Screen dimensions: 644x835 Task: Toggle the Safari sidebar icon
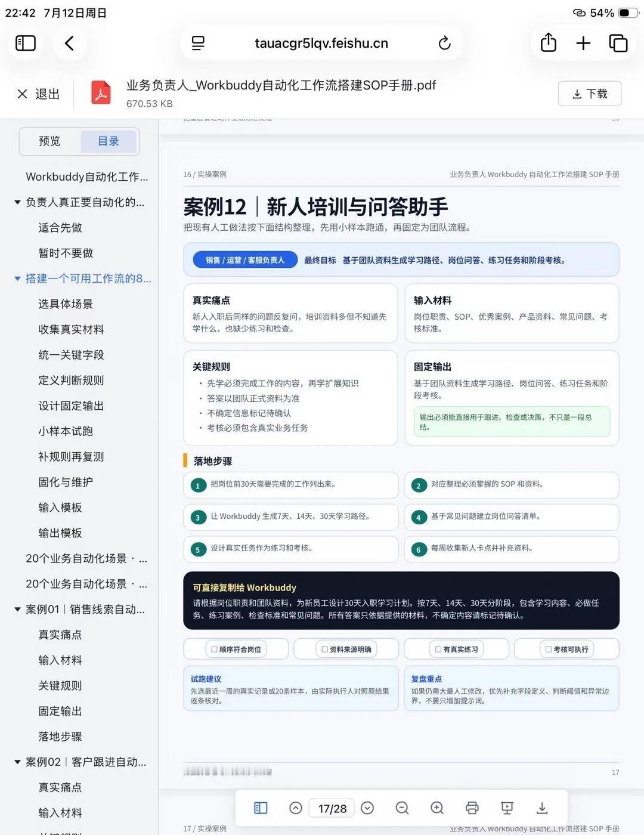click(x=26, y=43)
